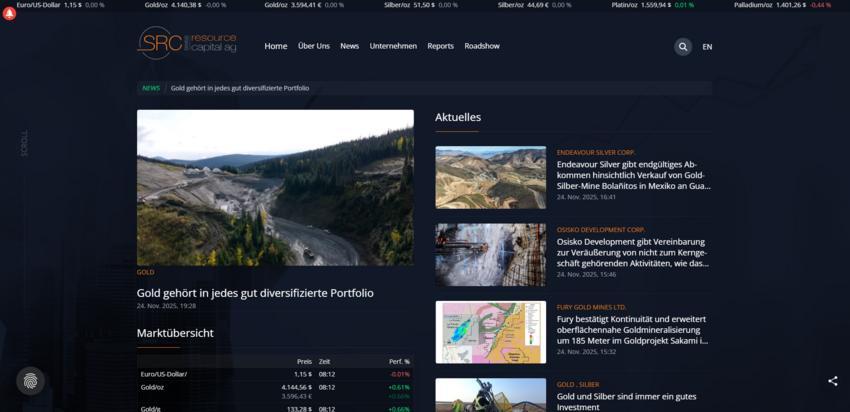Click Silber/oz 44,69 € ticker quote
This screenshot has height=412, width=850.
click(535, 5)
